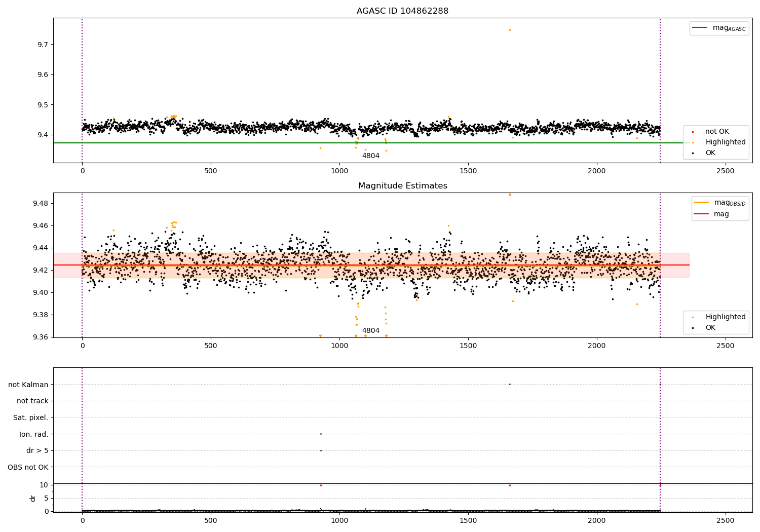Click the red dr marker near 1660
The width and height of the screenshot is (760, 532).
(510, 485)
